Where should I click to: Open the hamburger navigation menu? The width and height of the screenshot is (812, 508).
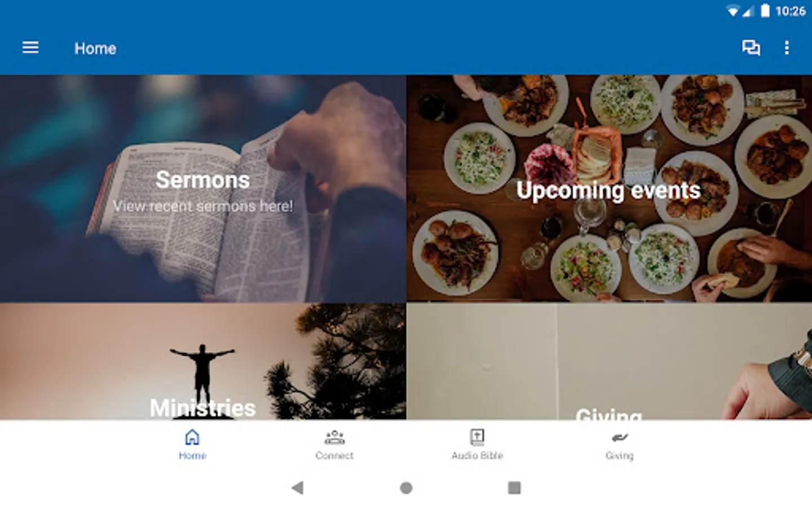pyautogui.click(x=30, y=48)
